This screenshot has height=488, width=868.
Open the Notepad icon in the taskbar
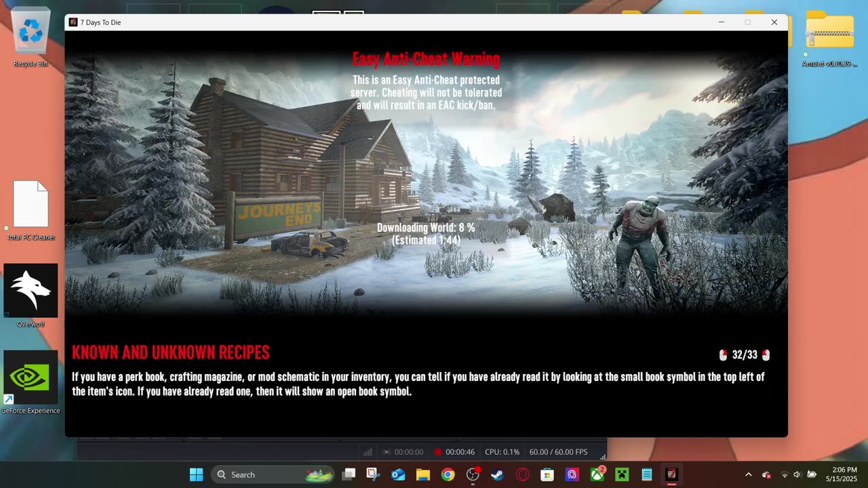646,474
